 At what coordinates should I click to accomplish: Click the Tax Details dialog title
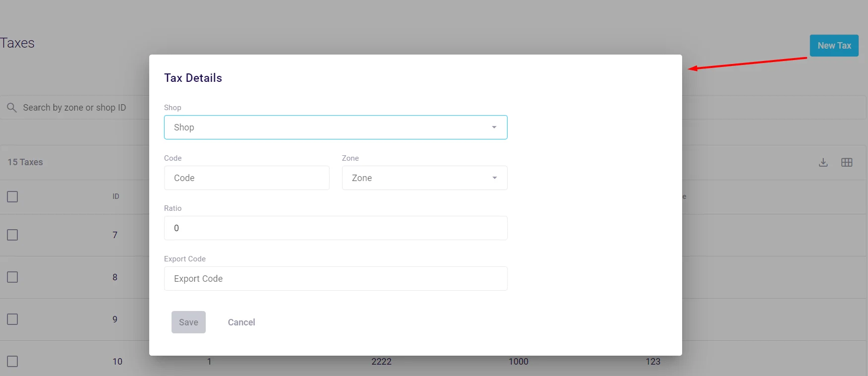[x=193, y=78]
